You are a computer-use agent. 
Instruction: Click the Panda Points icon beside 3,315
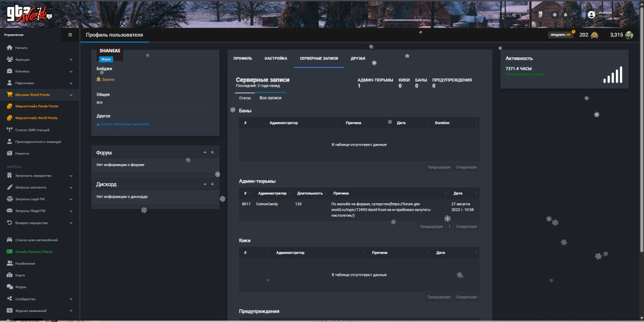[629, 35]
